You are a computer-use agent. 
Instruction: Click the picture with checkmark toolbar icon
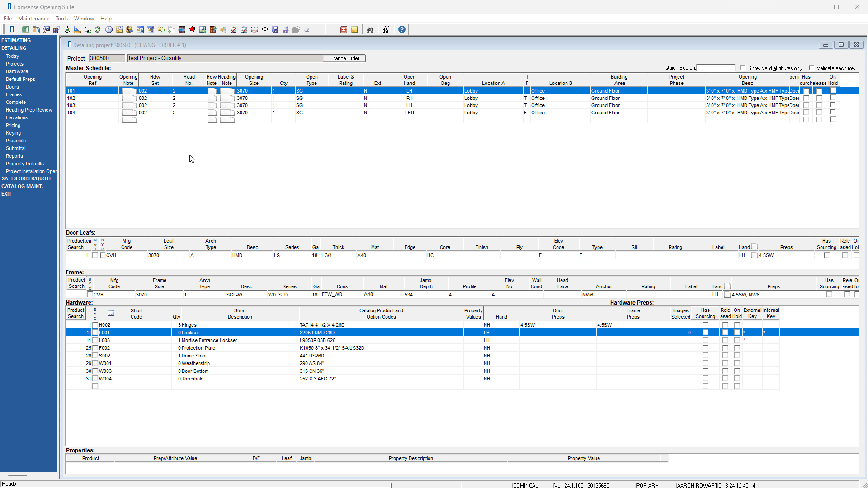click(x=203, y=29)
